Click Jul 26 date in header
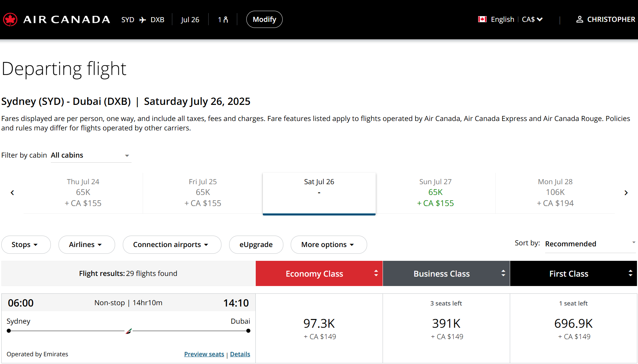 [190, 20]
